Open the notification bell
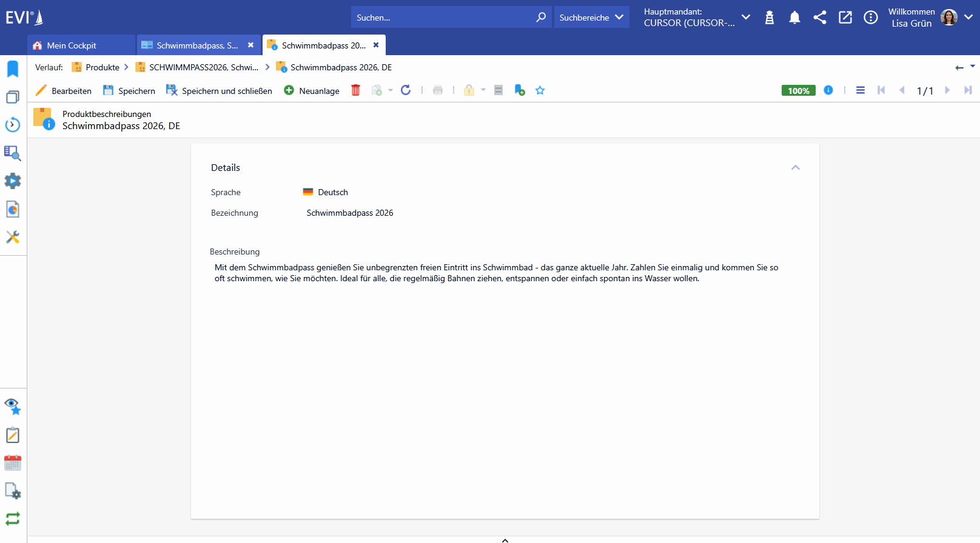 [794, 18]
